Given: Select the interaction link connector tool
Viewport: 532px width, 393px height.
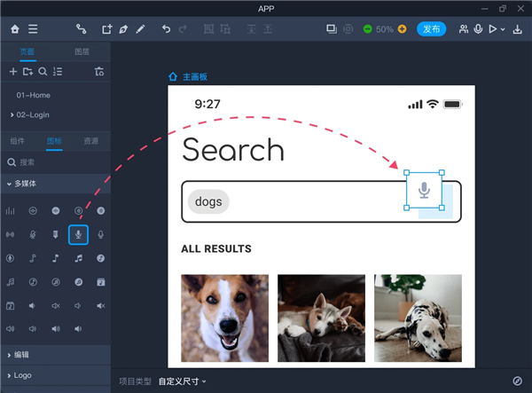Looking at the screenshot, I should tap(81, 29).
